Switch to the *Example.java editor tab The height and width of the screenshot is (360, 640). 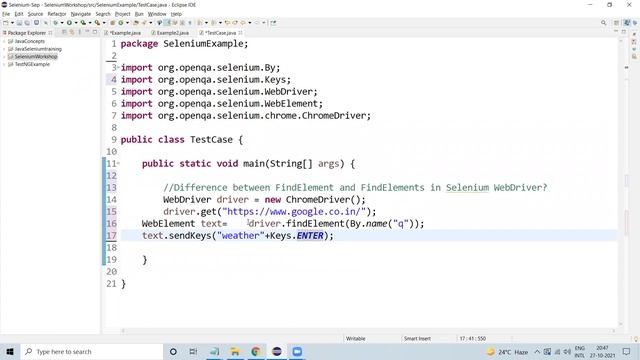pyautogui.click(x=122, y=33)
